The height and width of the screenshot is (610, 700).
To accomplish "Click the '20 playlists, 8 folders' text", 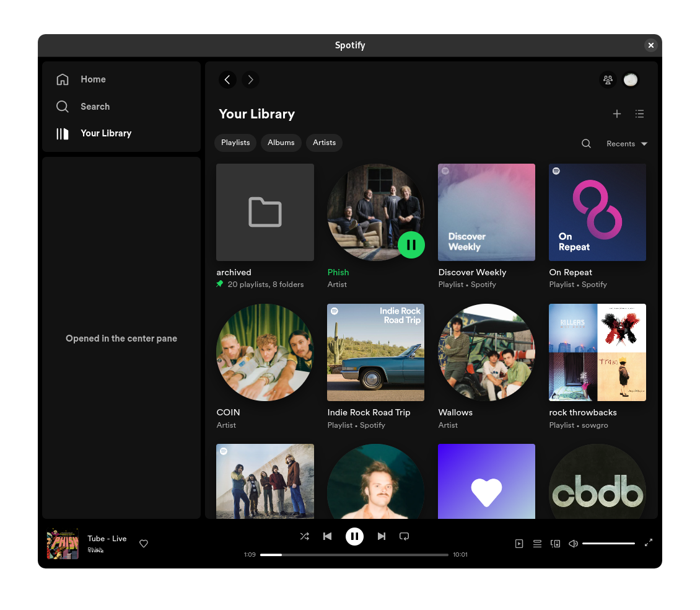I will tap(265, 285).
